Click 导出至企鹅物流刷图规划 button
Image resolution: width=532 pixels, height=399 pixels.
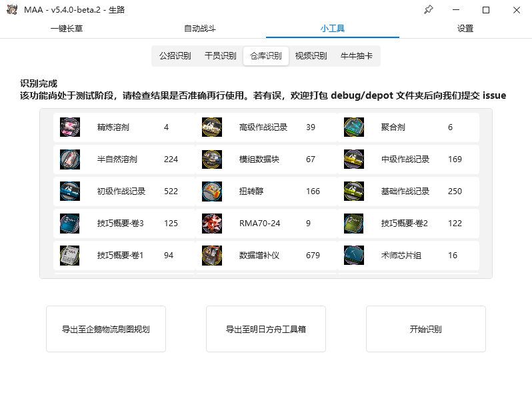pos(106,329)
